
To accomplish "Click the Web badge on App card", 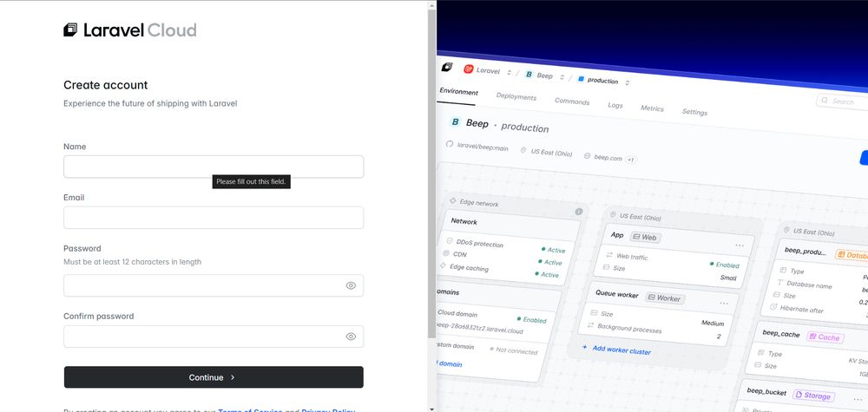I will point(645,238).
